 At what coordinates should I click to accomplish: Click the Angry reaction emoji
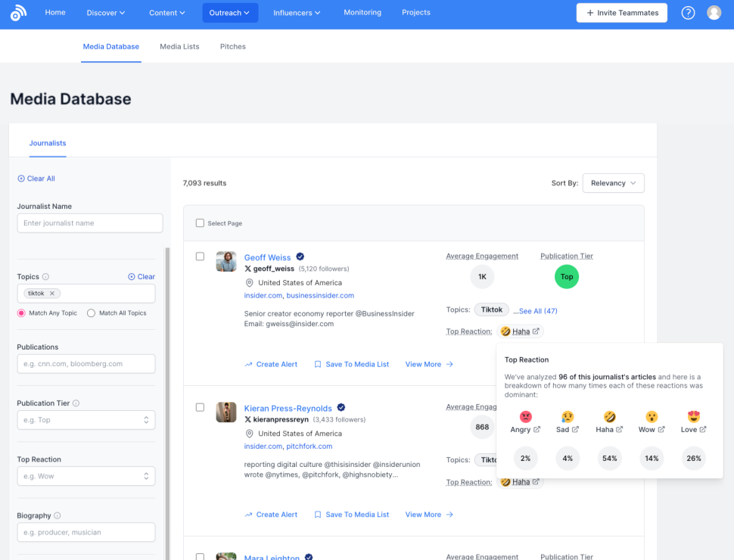pos(525,416)
